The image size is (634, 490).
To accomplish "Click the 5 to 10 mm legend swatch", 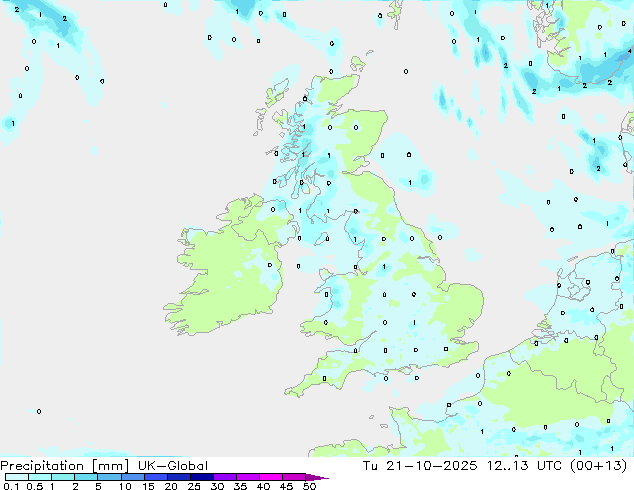I will [x=109, y=477].
